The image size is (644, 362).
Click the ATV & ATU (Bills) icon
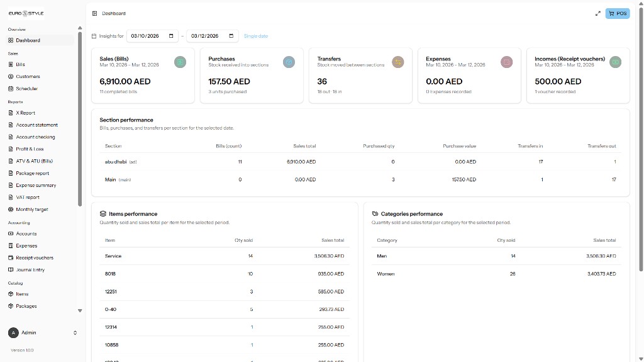point(11,161)
